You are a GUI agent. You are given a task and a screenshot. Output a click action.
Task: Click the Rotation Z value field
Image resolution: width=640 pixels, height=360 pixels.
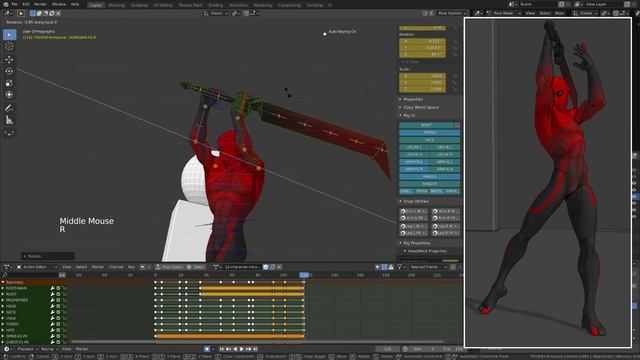coord(422,54)
